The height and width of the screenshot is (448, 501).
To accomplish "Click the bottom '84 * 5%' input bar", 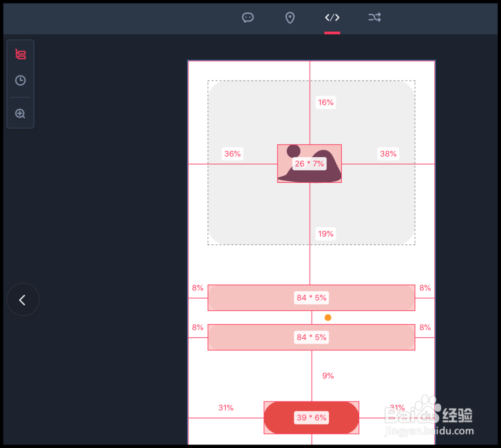I will [x=311, y=337].
